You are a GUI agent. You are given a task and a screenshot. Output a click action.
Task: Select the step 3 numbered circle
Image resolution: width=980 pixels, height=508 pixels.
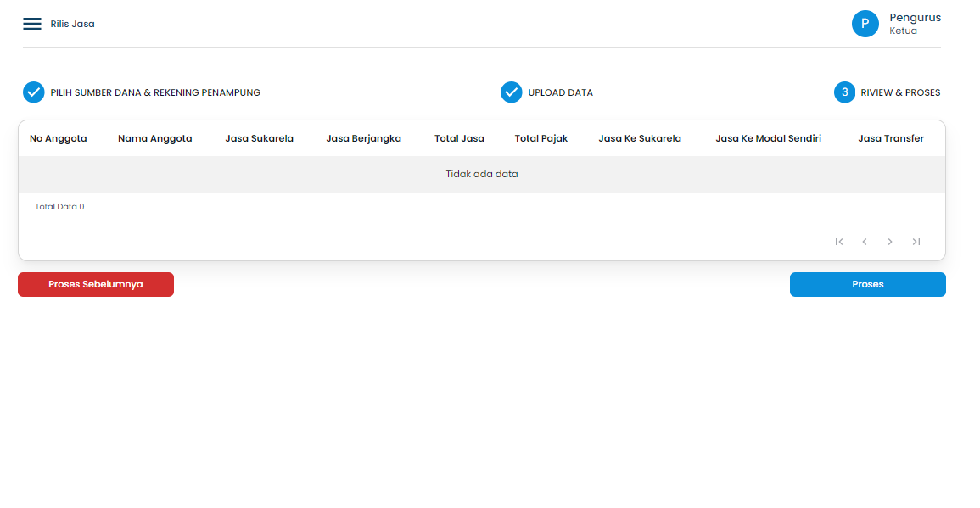pyautogui.click(x=844, y=92)
